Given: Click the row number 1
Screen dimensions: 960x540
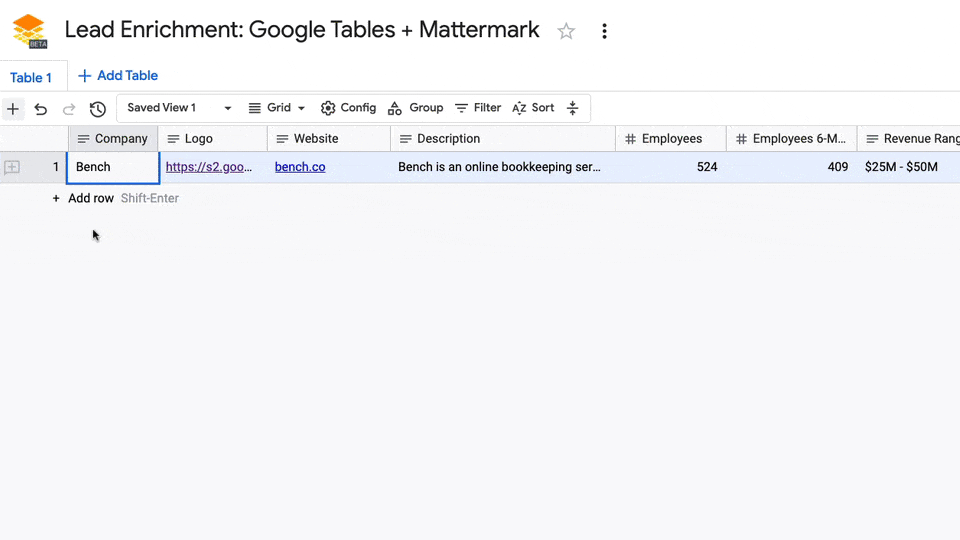Looking at the screenshot, I should click(x=55, y=167).
